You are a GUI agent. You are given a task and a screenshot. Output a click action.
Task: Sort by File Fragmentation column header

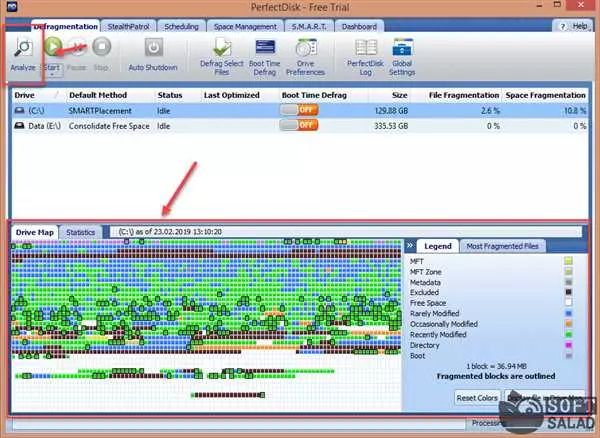tap(464, 95)
